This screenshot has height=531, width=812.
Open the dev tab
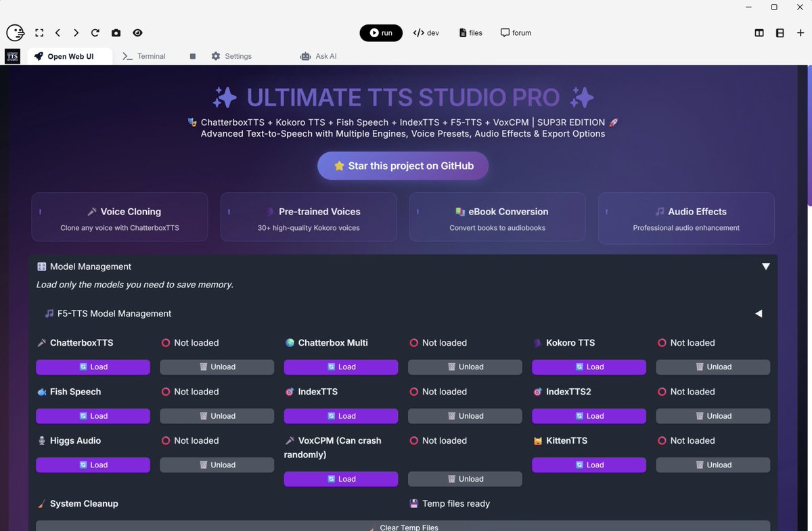tap(426, 32)
